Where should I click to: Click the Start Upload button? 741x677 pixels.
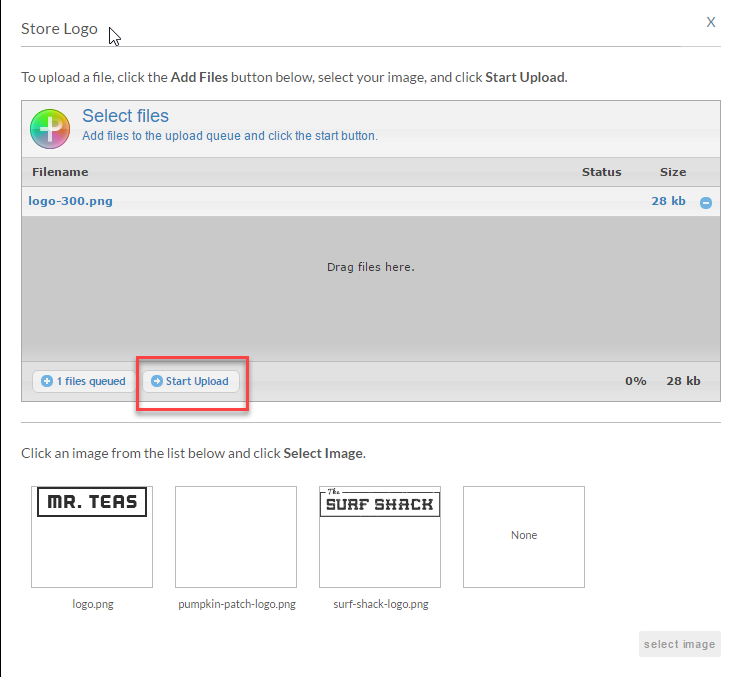click(x=191, y=381)
